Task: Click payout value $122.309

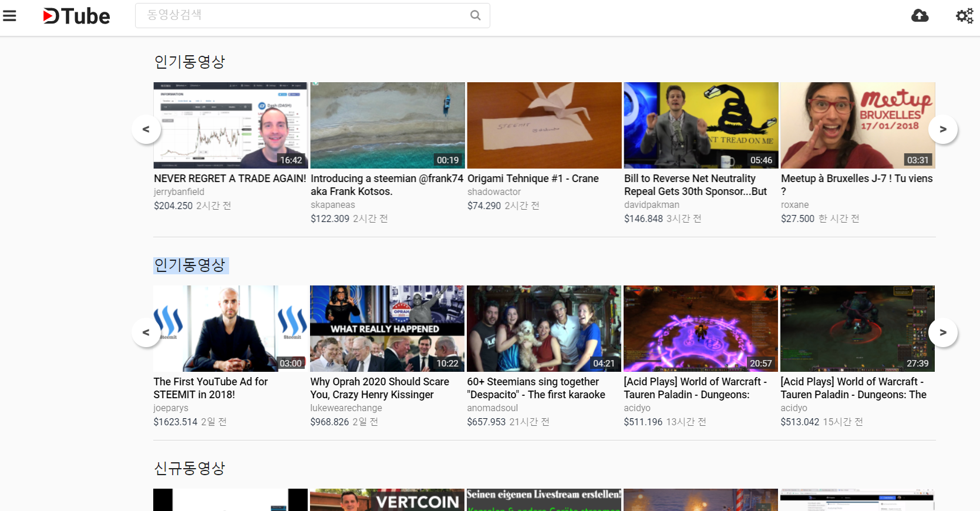Action: click(x=330, y=218)
